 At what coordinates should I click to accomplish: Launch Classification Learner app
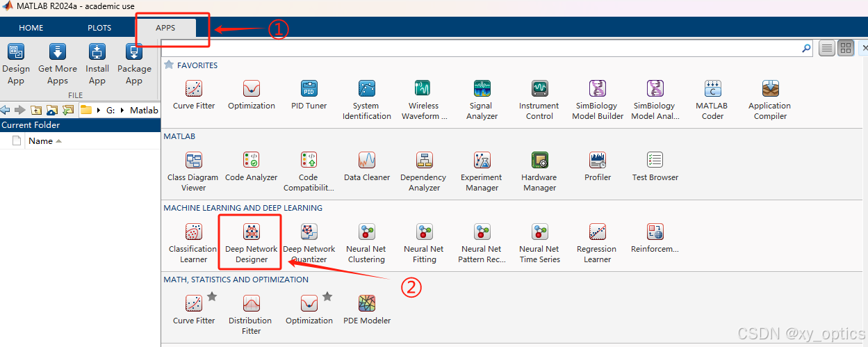pyautogui.click(x=193, y=243)
